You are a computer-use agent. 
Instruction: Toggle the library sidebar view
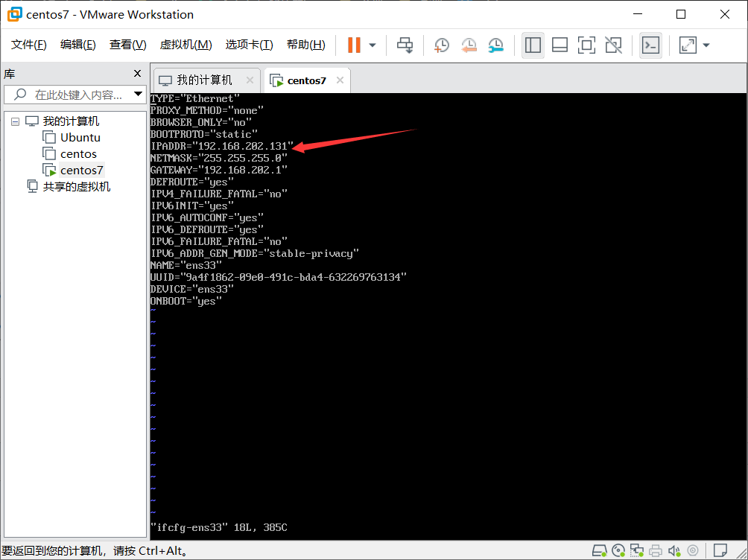pos(533,45)
